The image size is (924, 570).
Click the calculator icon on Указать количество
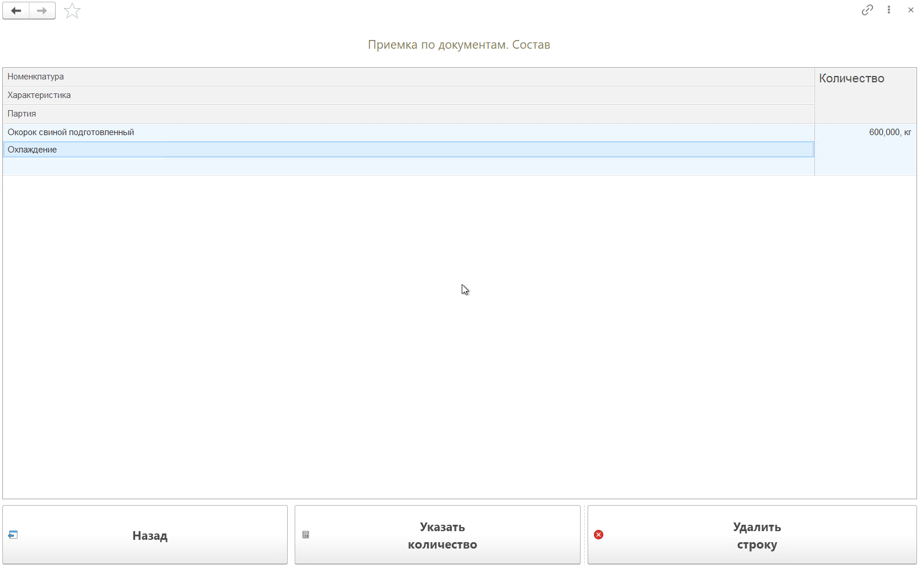click(306, 535)
